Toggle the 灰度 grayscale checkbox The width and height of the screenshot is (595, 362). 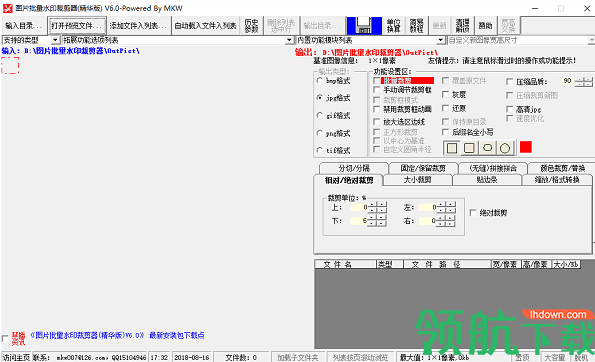445,94
